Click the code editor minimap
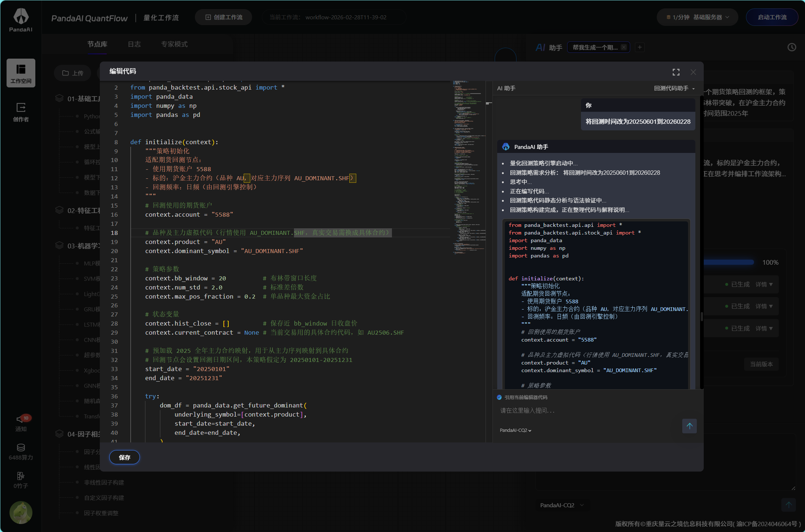 [x=469, y=168]
